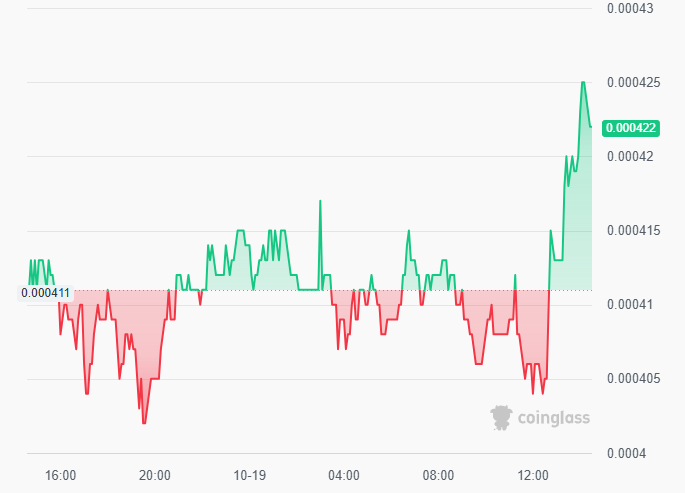Select the 08:00 time axis label
This screenshot has width=685, height=493.
coord(438,475)
